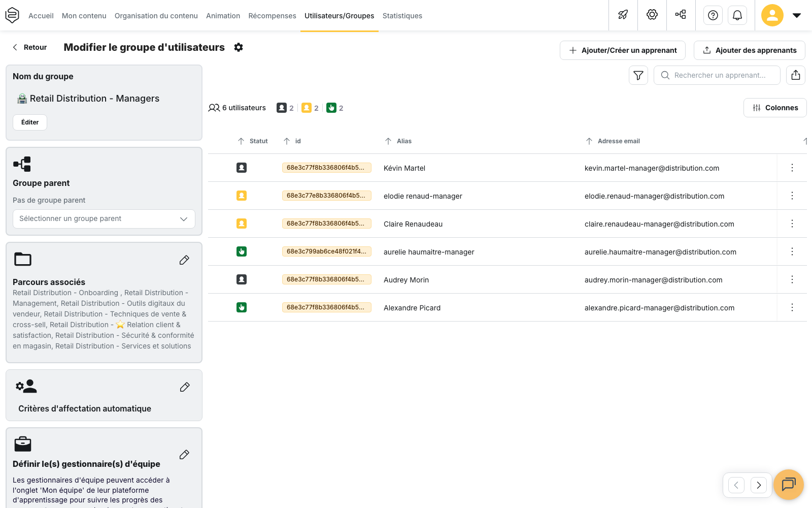812x508 pixels.
Task: Filter by green hand status badge
Action: (x=335, y=108)
